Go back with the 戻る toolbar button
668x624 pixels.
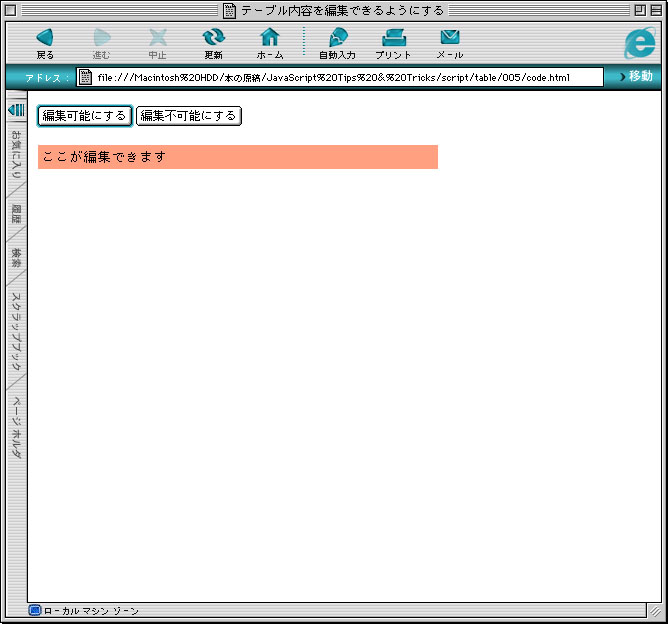[45, 43]
